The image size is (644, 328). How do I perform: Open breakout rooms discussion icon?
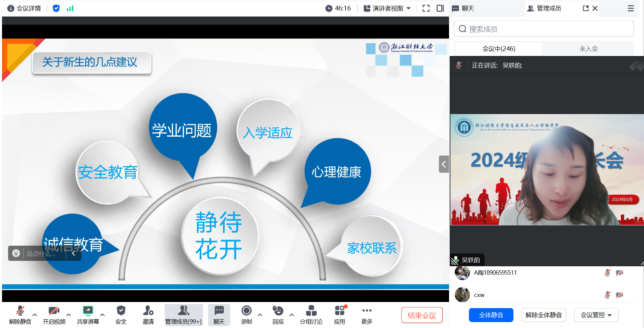tap(311, 311)
